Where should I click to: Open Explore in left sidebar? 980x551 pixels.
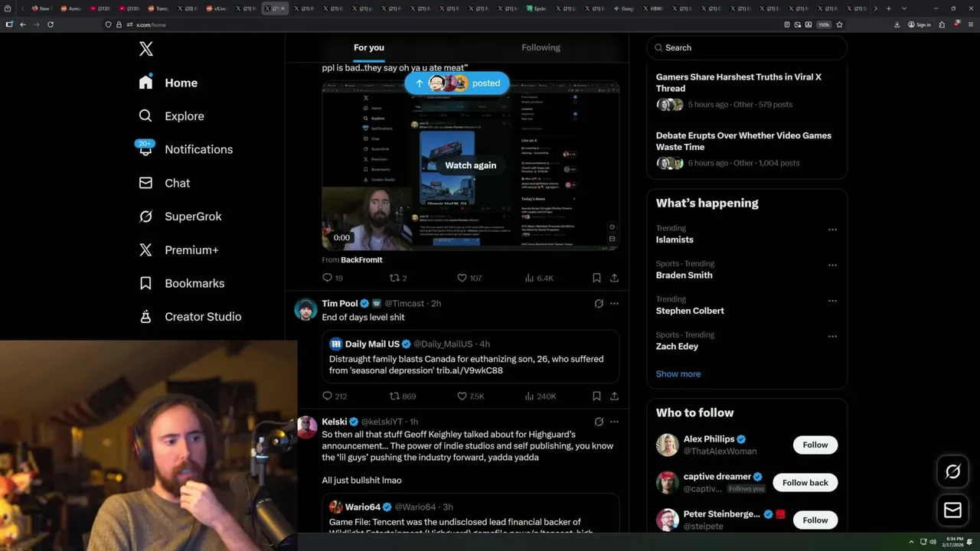(171, 116)
